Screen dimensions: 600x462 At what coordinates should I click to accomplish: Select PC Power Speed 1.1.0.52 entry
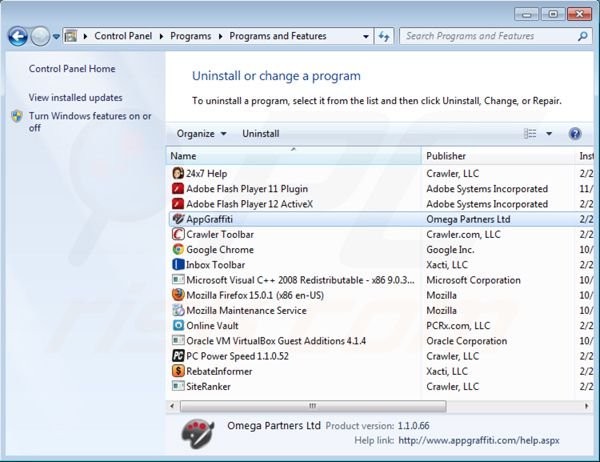237,356
